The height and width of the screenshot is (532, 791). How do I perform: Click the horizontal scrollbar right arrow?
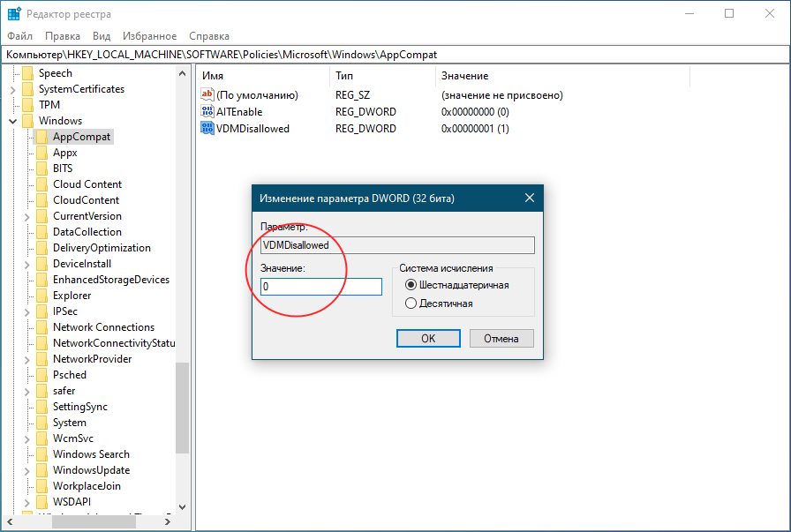168,522
